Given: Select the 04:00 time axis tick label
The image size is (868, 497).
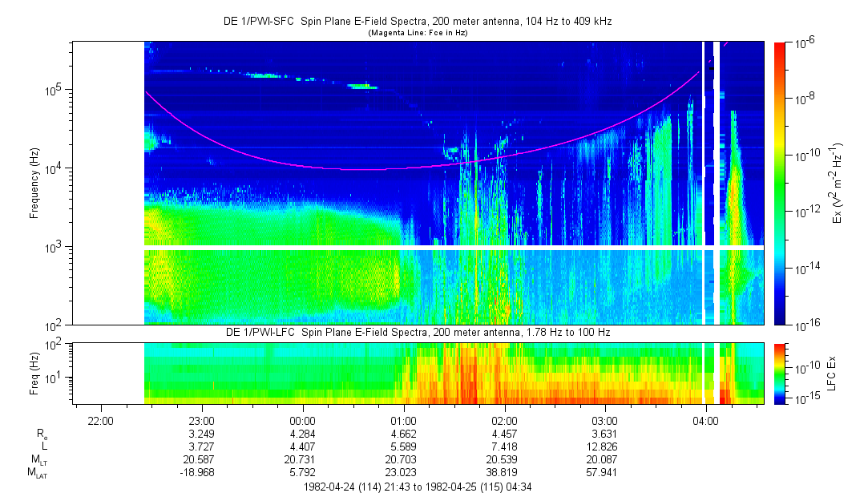Looking at the screenshot, I should click(705, 420).
